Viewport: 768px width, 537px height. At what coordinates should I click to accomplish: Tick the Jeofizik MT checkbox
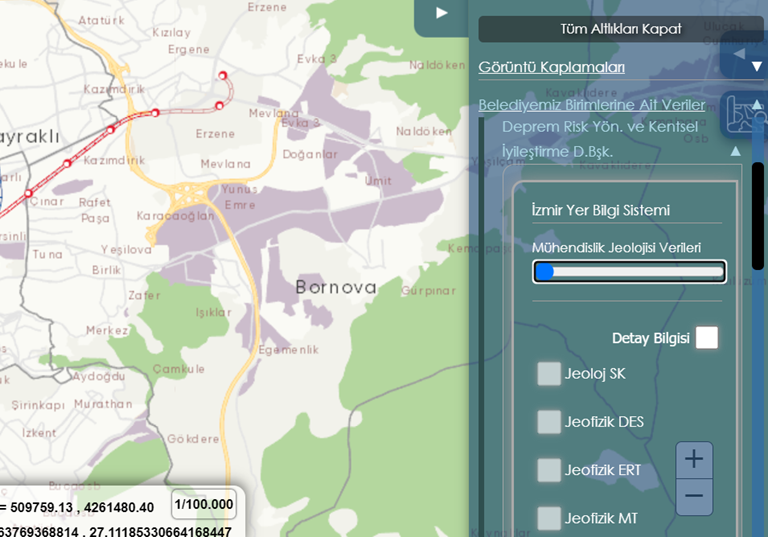549,518
